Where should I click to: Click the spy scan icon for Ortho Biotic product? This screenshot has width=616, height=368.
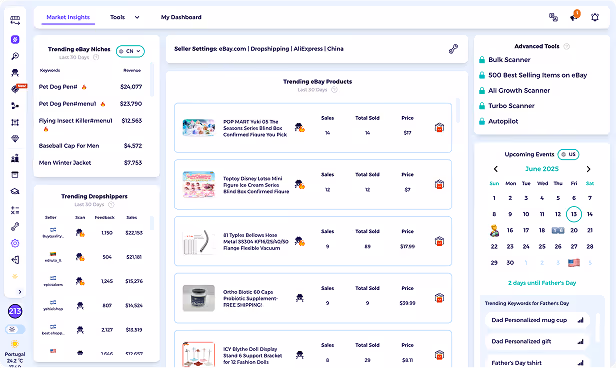point(299,298)
